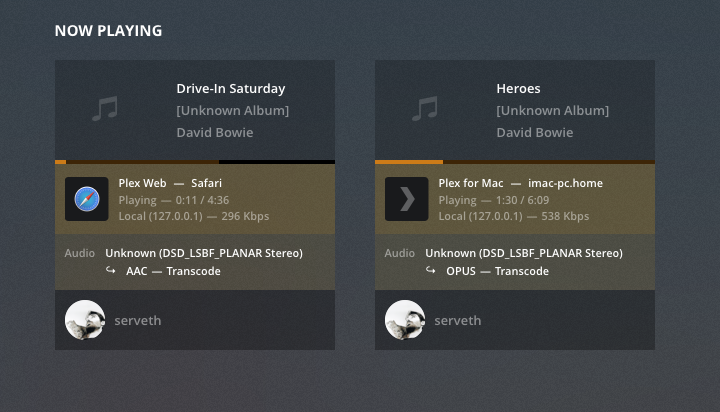Image resolution: width=720 pixels, height=412 pixels.
Task: Click the Heroes playback progress bar
Action: tap(515, 161)
